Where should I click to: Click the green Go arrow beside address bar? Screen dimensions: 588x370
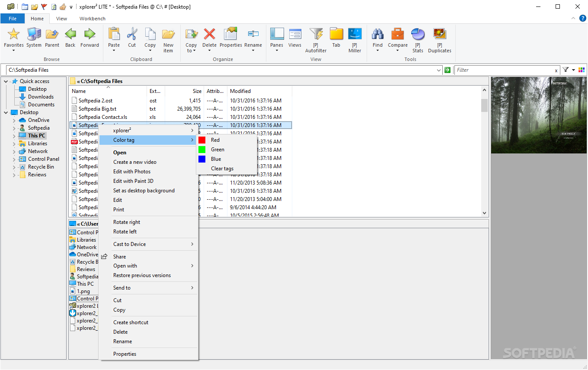447,70
